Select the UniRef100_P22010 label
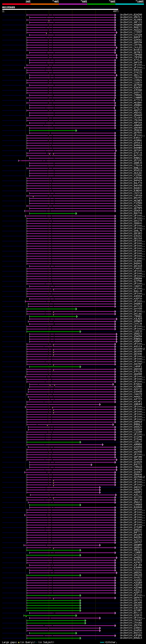 131,570
